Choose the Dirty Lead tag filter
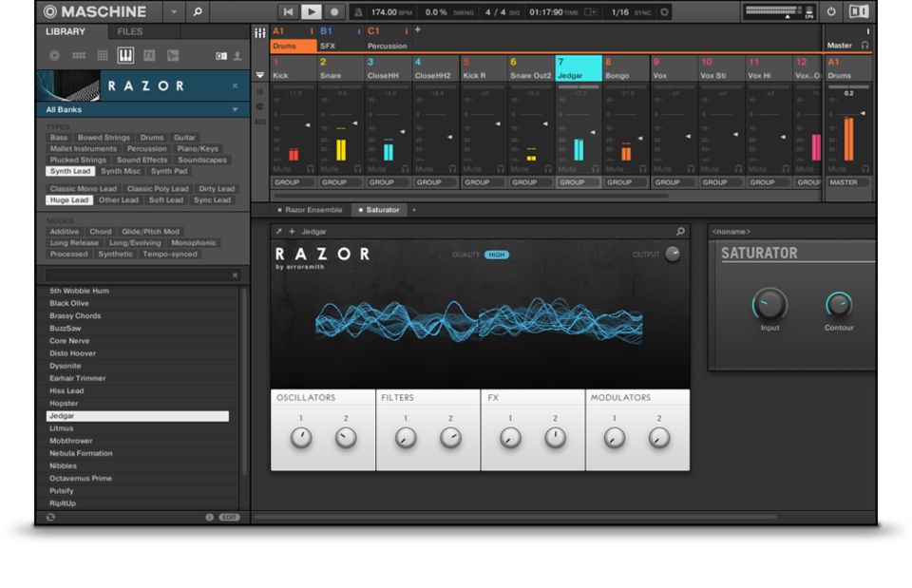 click(217, 189)
